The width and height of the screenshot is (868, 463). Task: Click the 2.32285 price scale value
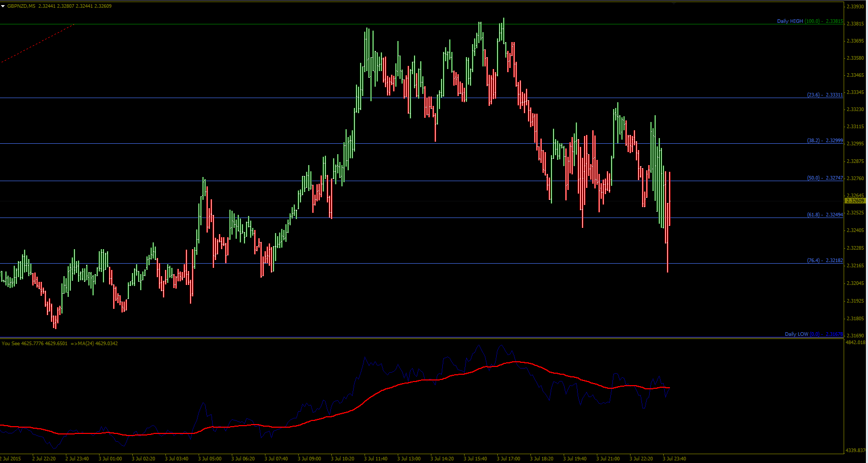coord(855,248)
